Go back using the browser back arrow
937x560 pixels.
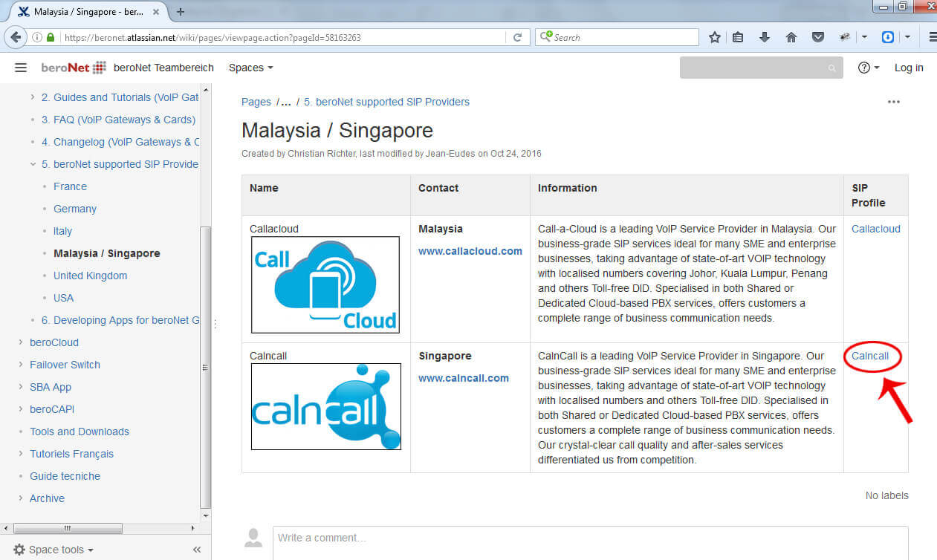16,37
